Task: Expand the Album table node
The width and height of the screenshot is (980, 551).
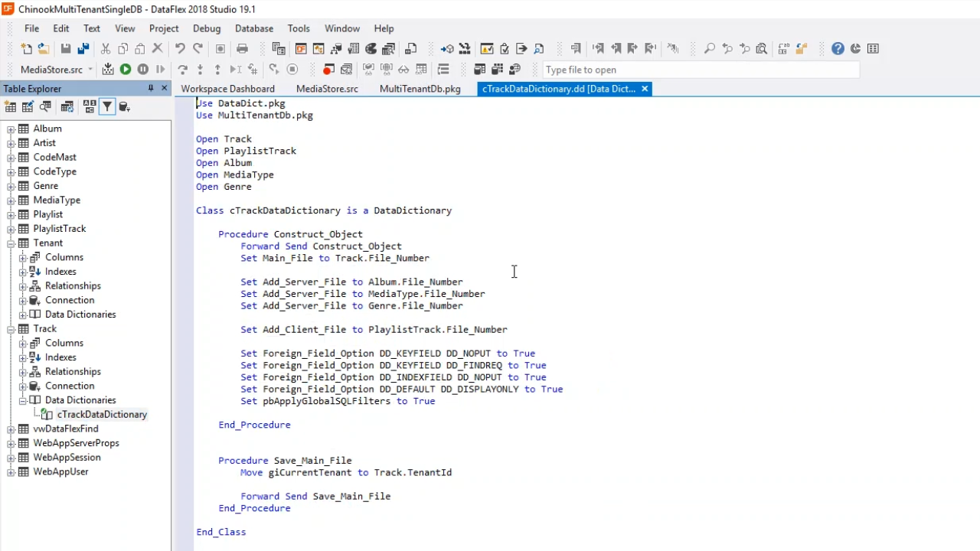Action: tap(11, 129)
